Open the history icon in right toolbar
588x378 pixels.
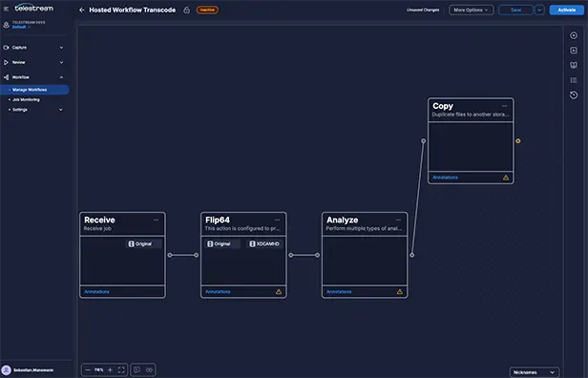pos(574,95)
